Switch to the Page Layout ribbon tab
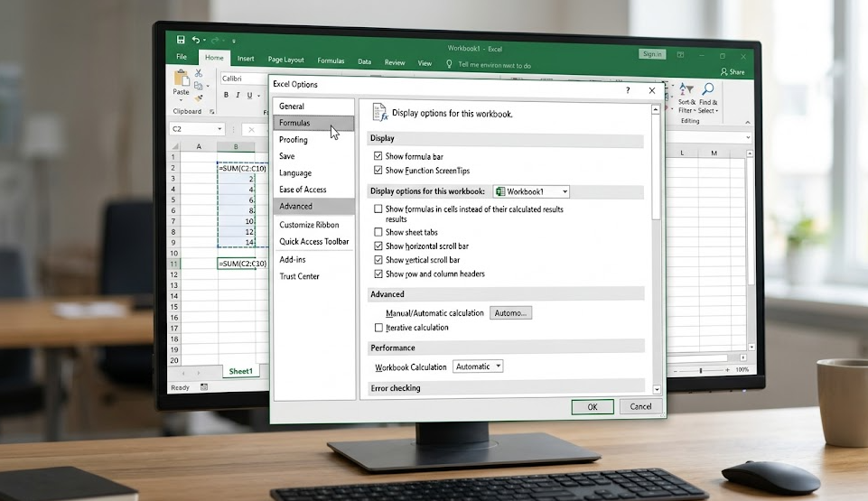This screenshot has height=501, width=868. coord(285,60)
